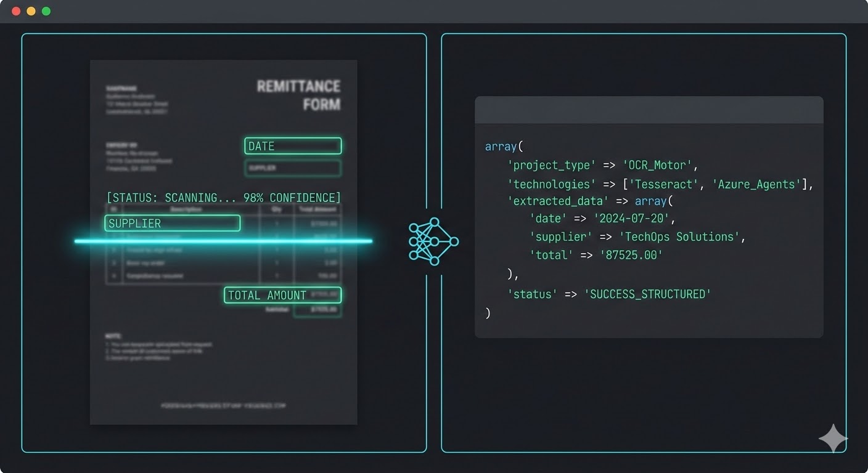Click the neural network icon
Screen dimensions: 868x473
pyautogui.click(x=433, y=241)
